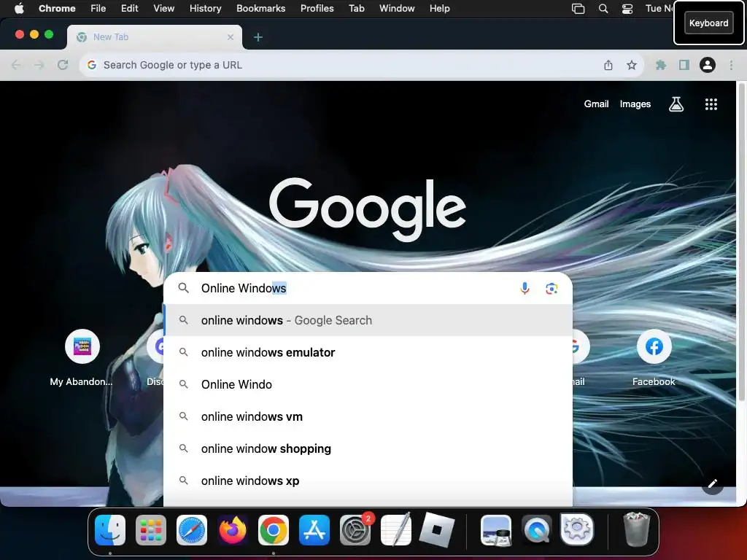Select 'Online Windo' suggestion

coord(368,384)
